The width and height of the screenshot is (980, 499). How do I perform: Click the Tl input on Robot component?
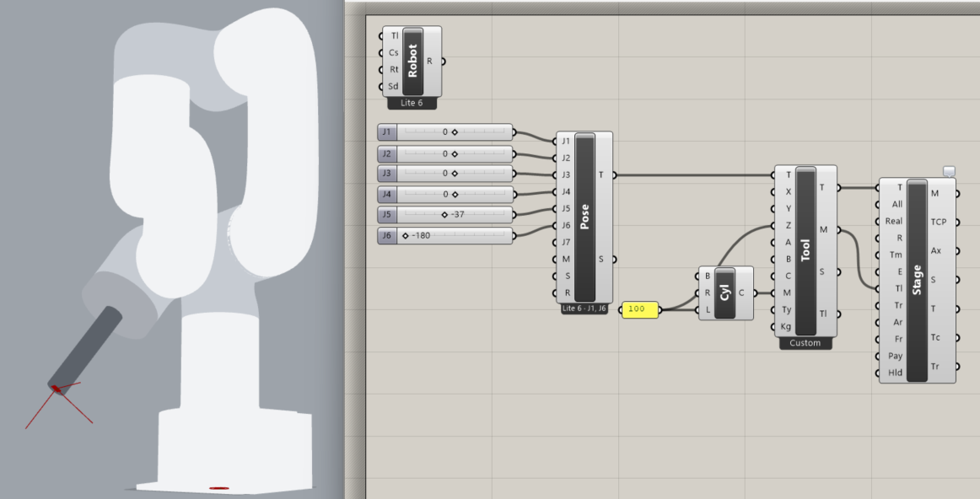click(x=395, y=35)
